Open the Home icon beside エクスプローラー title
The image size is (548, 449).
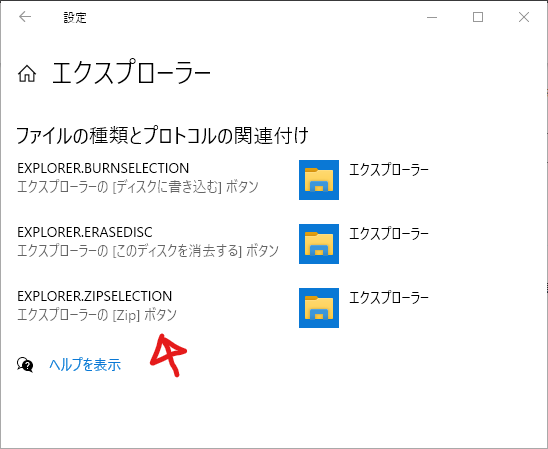click(x=27, y=74)
